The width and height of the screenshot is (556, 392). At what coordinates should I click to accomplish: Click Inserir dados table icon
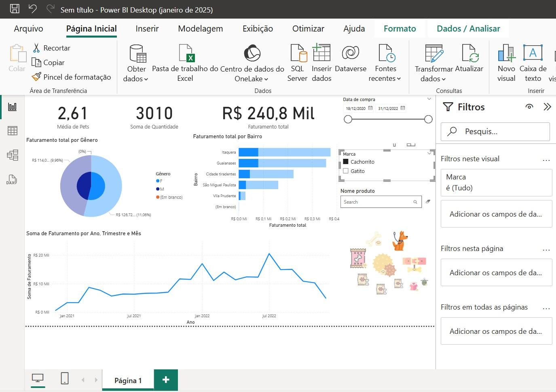pos(321,63)
